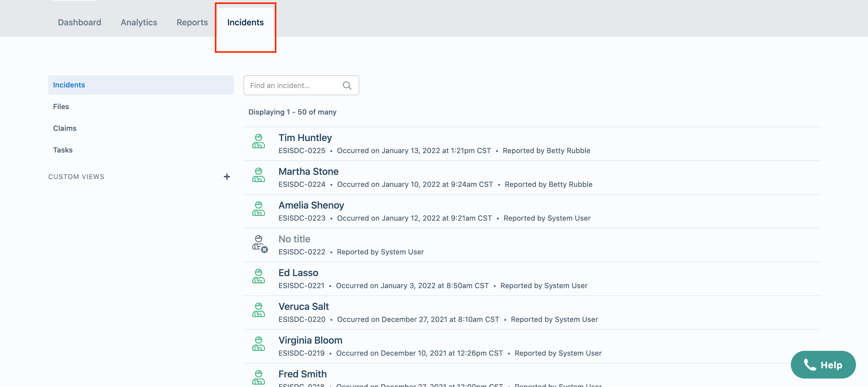This screenshot has height=387, width=868.
Task: Click 'Occurred on December 10, 2021 at 12:26pm CST'
Action: tap(419, 353)
